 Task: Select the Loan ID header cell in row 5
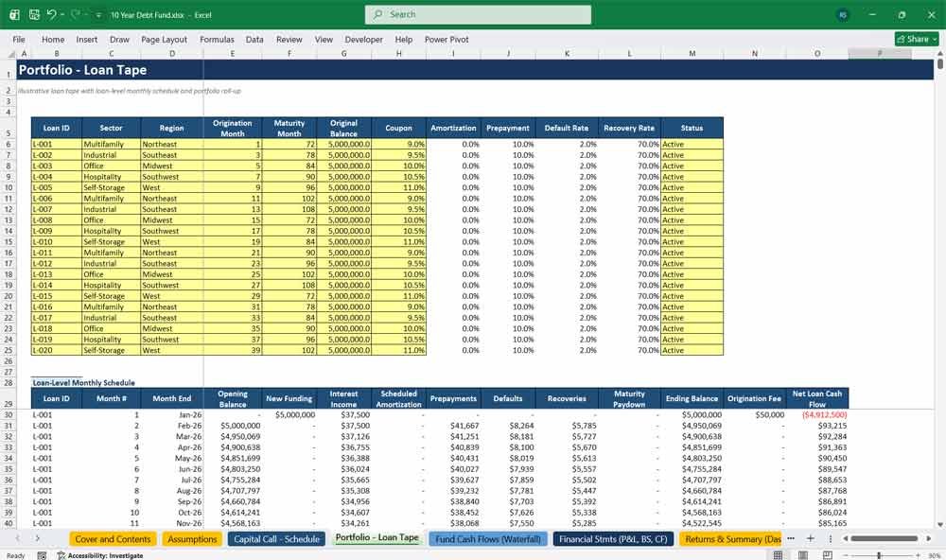click(56, 128)
